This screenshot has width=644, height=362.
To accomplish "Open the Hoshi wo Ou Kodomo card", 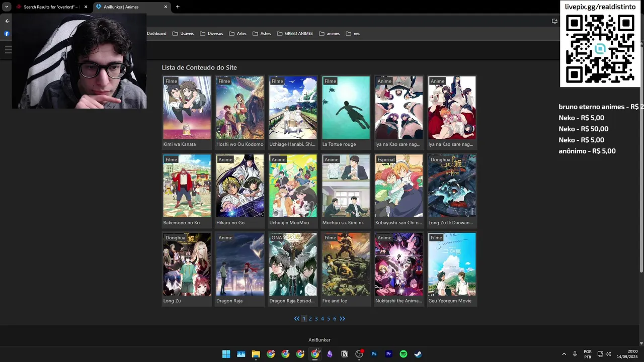I will [240, 113].
